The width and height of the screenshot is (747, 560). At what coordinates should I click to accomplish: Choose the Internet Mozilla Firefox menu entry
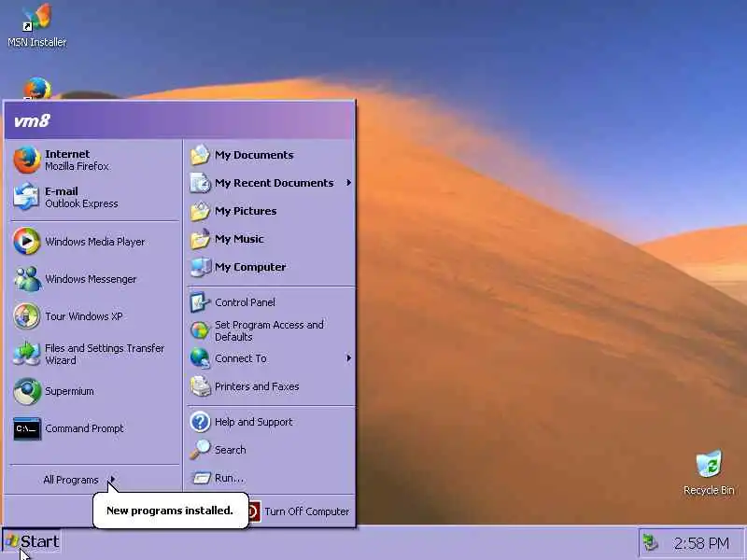coord(94,160)
